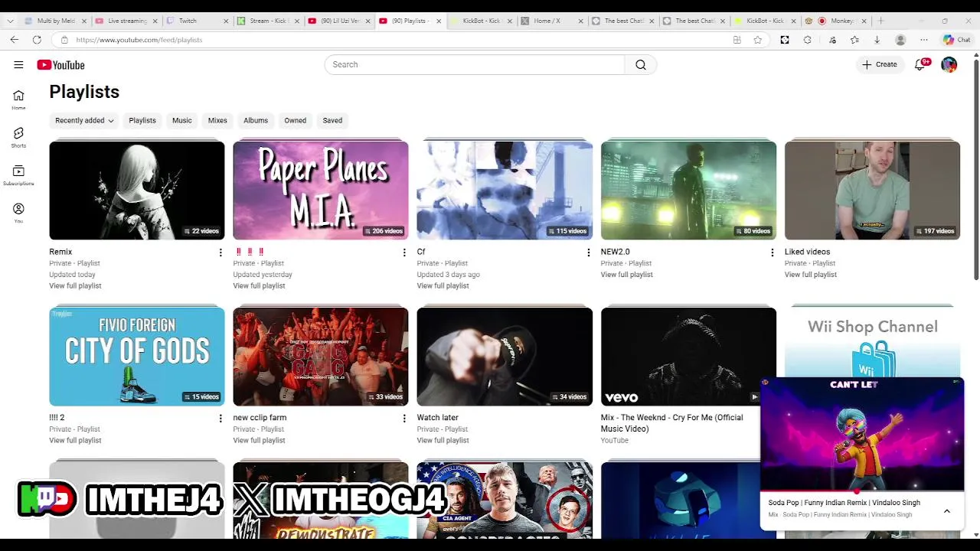This screenshot has width=980, height=551.
Task: Open options menu for the Paper Planes playlist
Action: tap(404, 253)
